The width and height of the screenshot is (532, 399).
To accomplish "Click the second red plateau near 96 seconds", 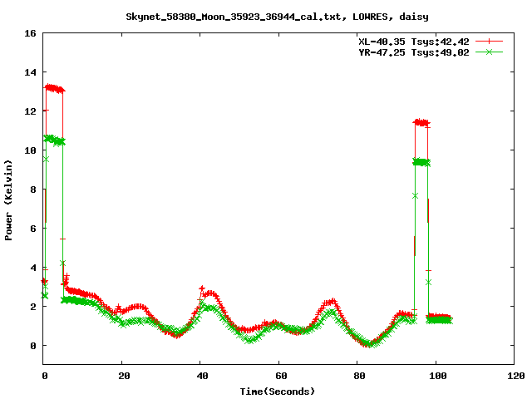I will point(421,122).
